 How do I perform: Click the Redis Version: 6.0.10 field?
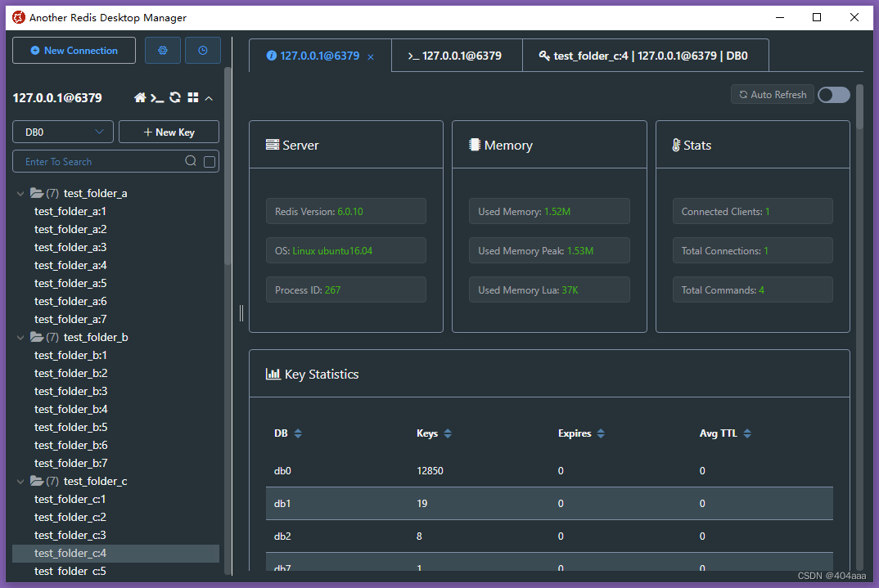(x=346, y=212)
